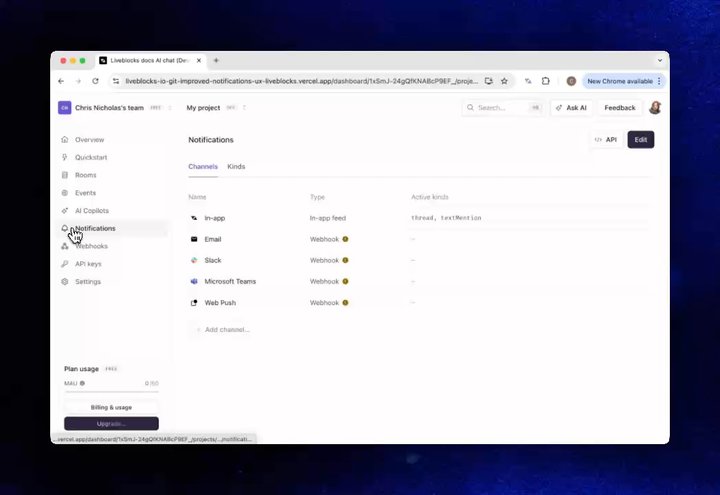Click the dashboard Search field
Image resolution: width=720 pixels, height=495 pixels.
pos(503,108)
